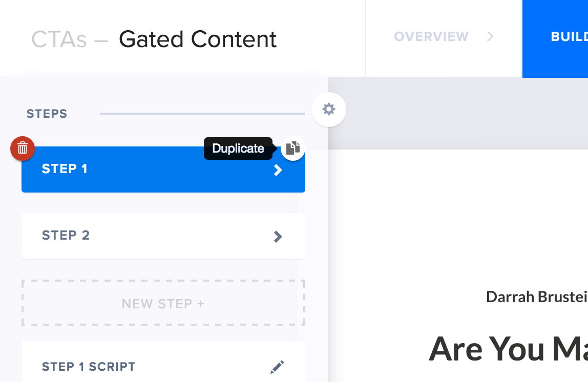Go back to CTAs breadcrumb
Viewport: 588px width, 382px height.
point(59,39)
